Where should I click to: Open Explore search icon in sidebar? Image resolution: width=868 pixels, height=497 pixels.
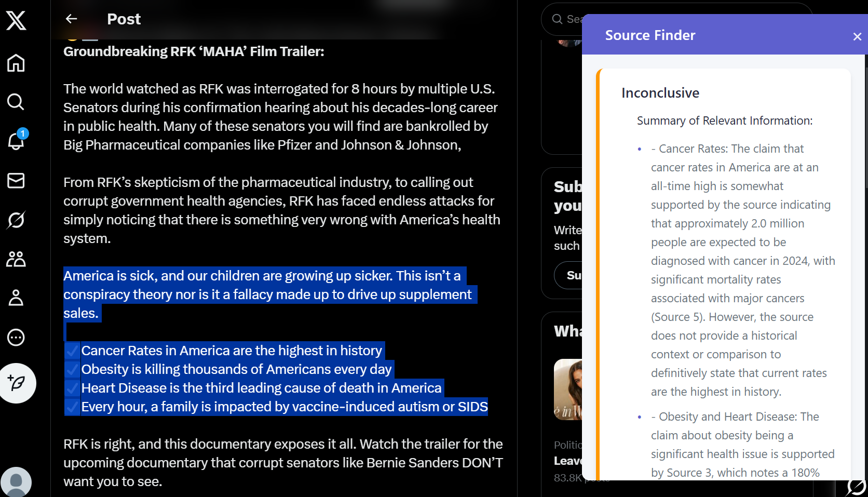16,102
